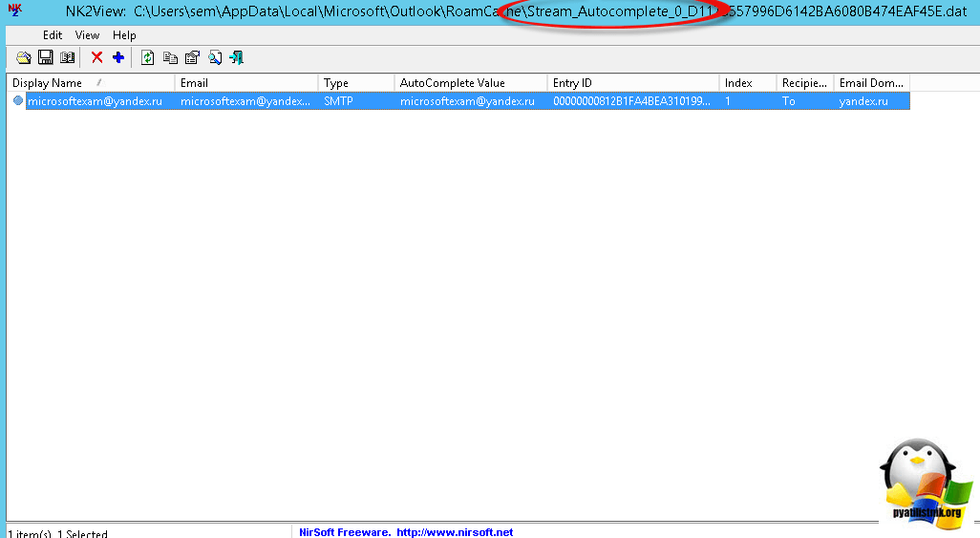Select the microsoftexam@yandex.ru row
Viewport: 980px width, 538px height.
(x=94, y=101)
